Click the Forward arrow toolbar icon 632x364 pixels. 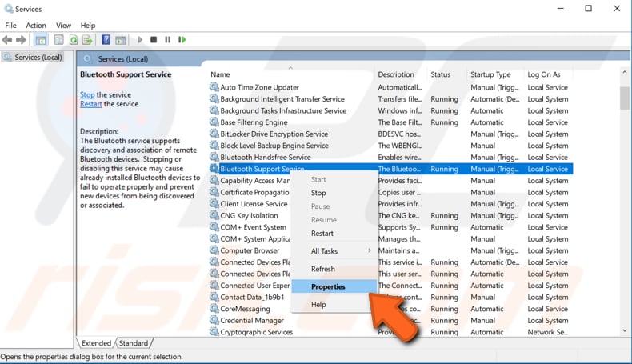[21, 40]
